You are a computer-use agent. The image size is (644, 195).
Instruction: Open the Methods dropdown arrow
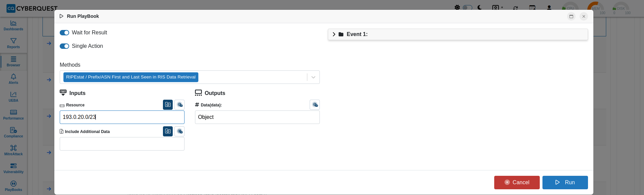(x=313, y=77)
